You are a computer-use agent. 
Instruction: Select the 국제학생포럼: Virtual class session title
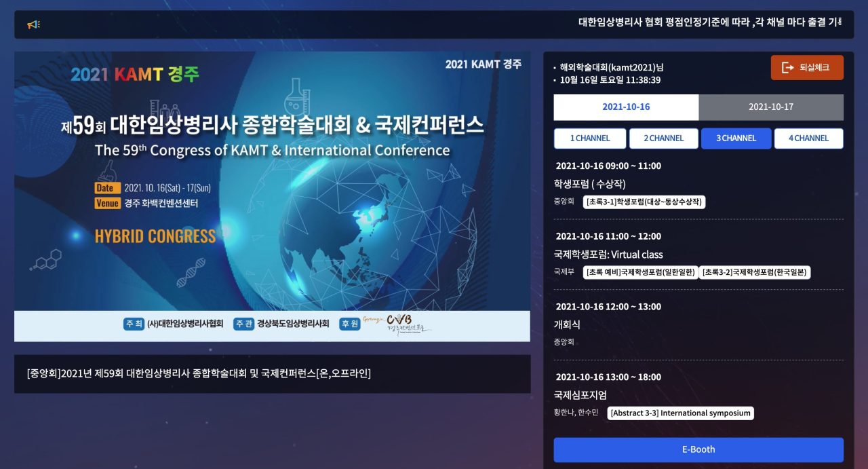point(608,255)
